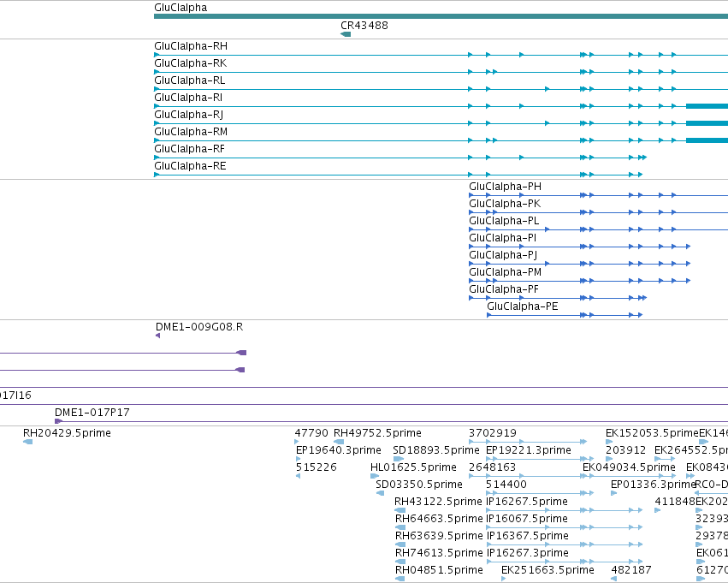Viewport: 728px width, 583px height.
Task: Click the purple start glyph of DME1-017P17
Action: coord(58,421)
